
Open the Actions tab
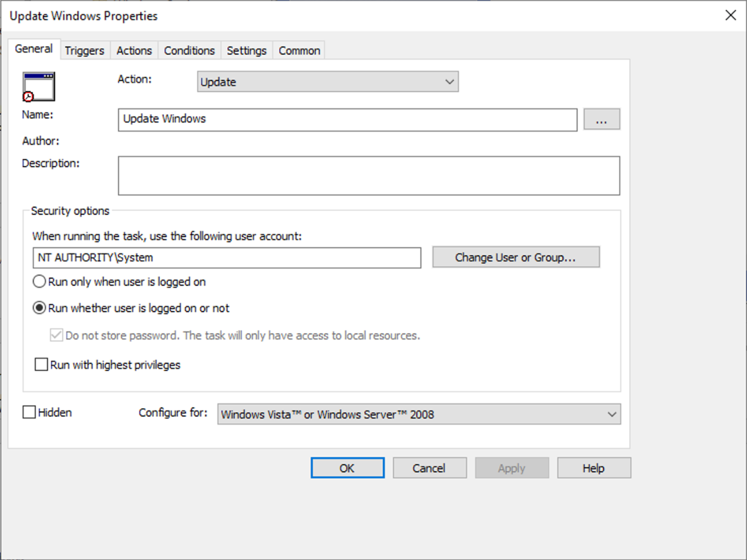[x=134, y=50]
